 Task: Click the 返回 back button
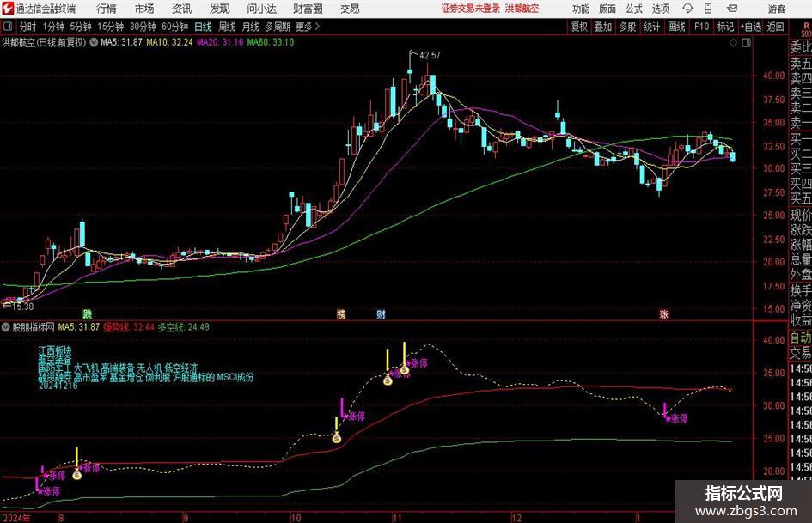click(775, 27)
